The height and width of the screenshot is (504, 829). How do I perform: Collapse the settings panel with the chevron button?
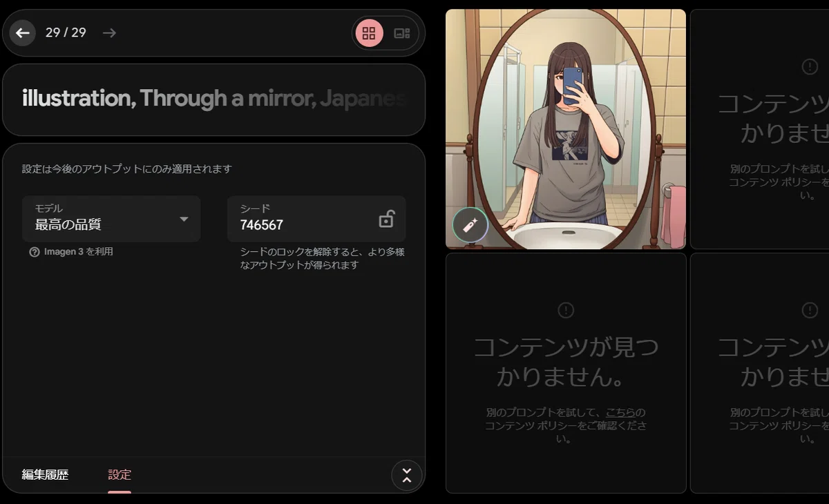(x=406, y=475)
